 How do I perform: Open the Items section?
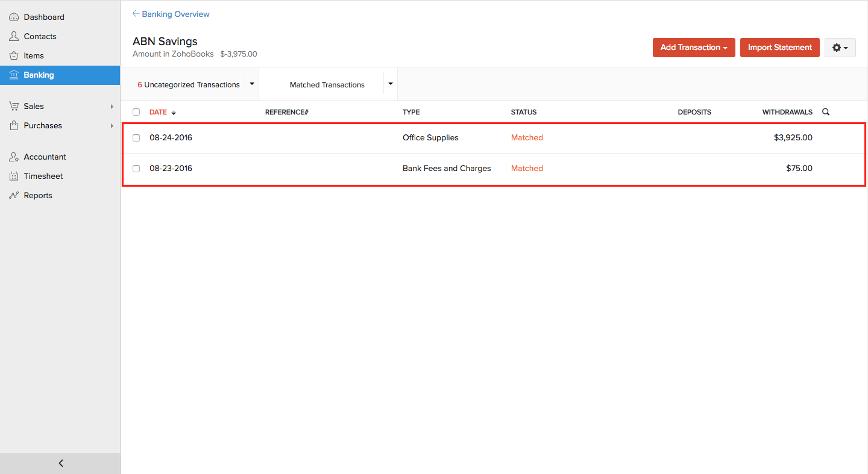(x=13, y=55)
